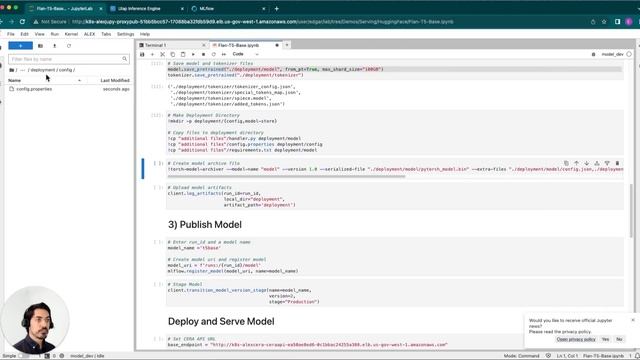Refresh the file browser list
640x360 pixels.
tap(69, 46)
